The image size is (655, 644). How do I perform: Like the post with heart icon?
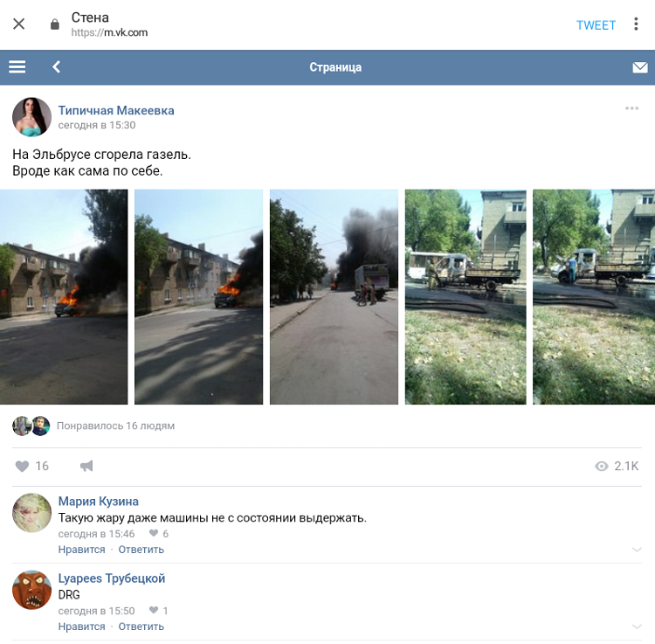[23, 467]
